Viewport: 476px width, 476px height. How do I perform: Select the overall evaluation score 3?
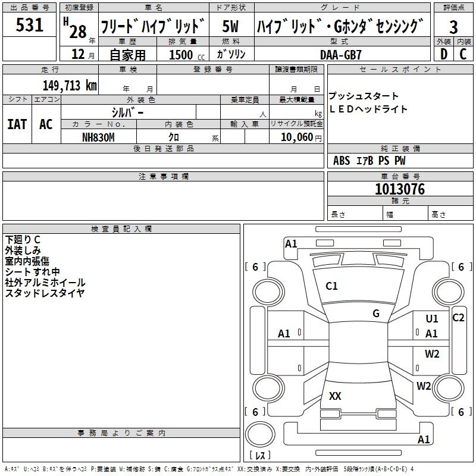(x=453, y=27)
